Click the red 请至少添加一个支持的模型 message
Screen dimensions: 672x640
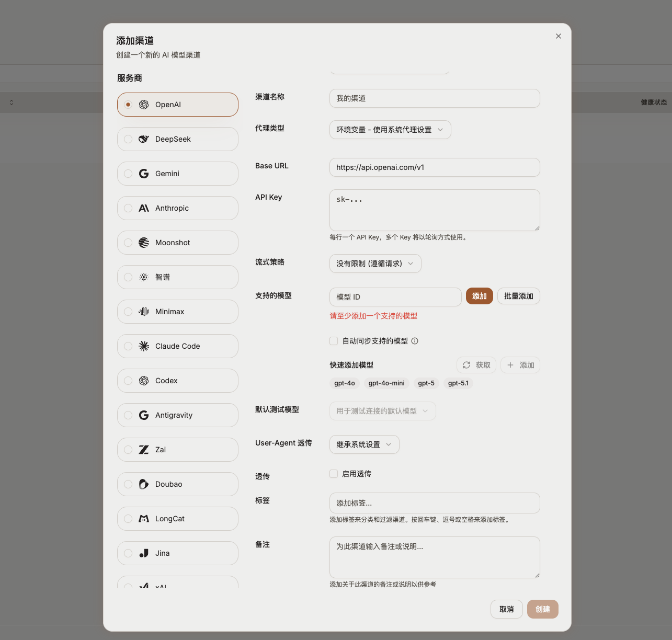pos(373,316)
